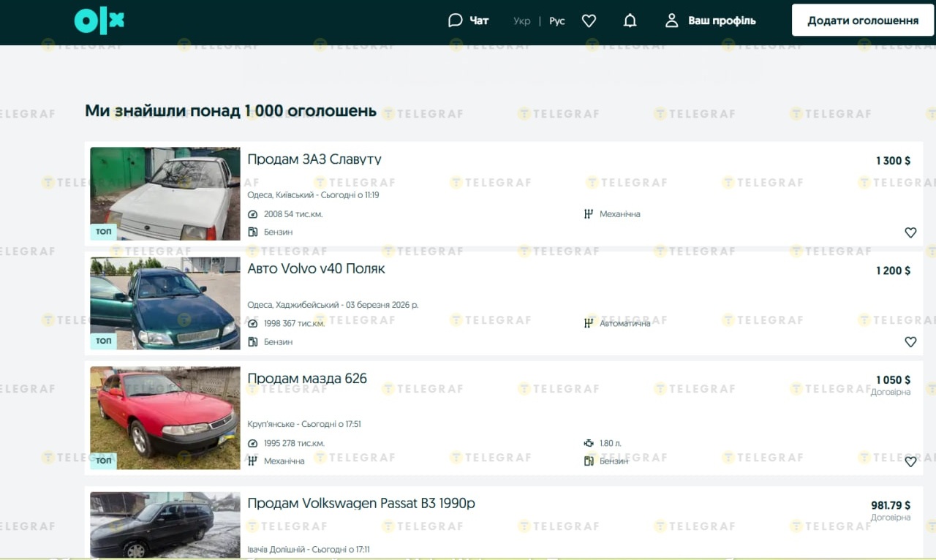Screen dimensions: 936x560
Task: Open Продам мазда 626 listing title
Action: [x=307, y=378]
